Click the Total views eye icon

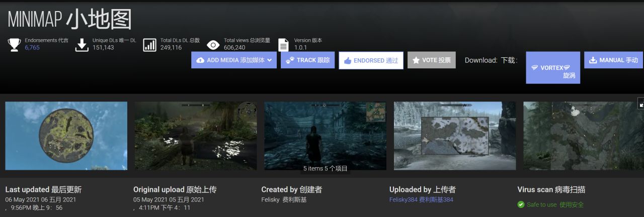click(x=213, y=45)
